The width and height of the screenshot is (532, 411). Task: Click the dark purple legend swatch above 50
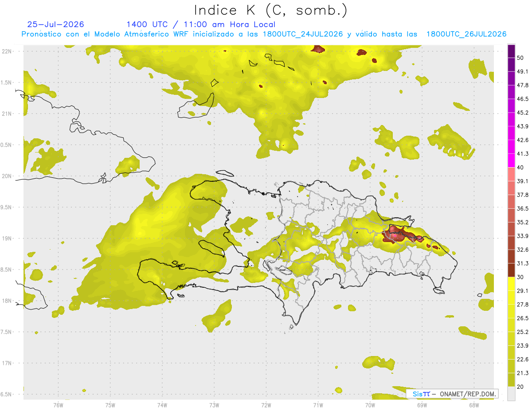(x=511, y=51)
